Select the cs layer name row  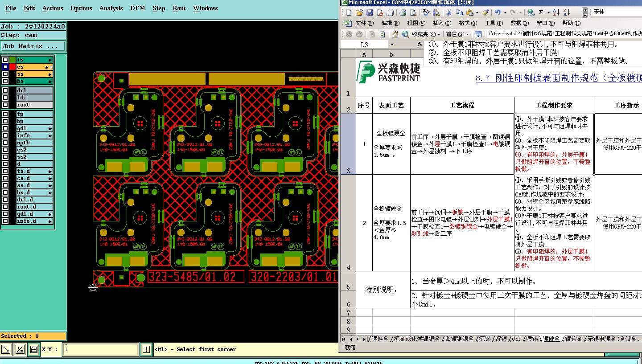point(34,67)
